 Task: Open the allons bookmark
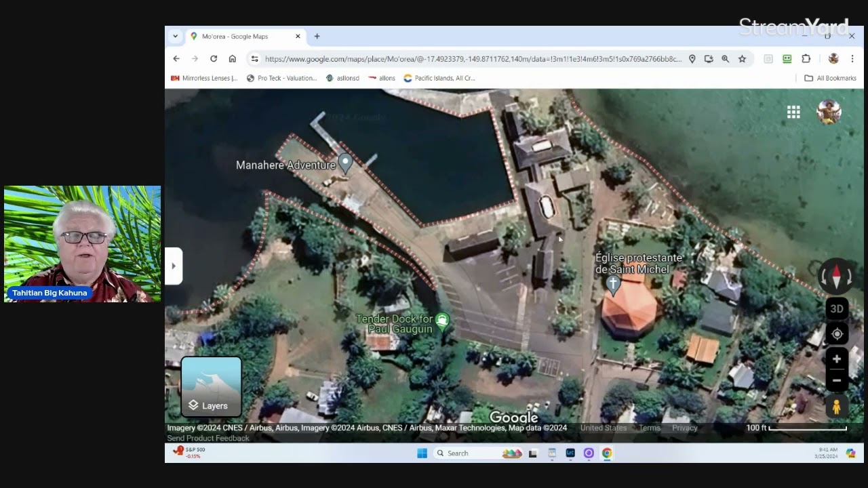382,78
